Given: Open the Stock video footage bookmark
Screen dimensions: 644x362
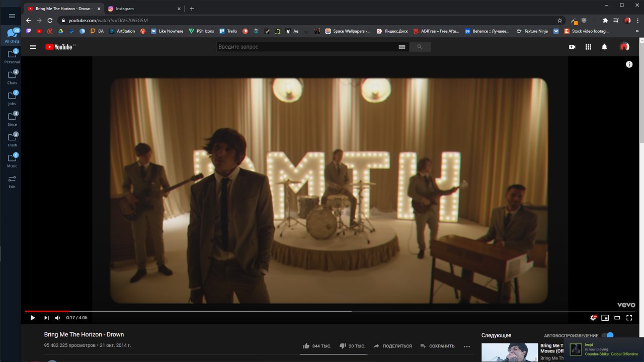Looking at the screenshot, I should click(x=587, y=31).
